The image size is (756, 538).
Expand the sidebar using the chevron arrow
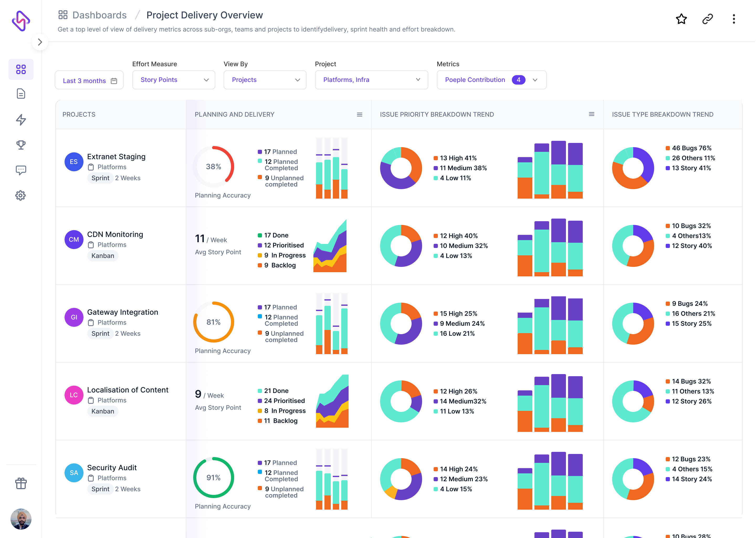tap(40, 42)
